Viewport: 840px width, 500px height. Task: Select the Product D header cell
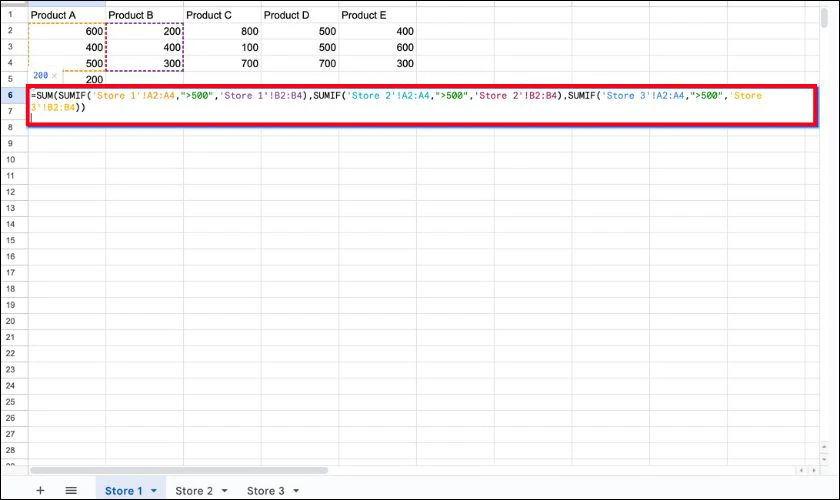pyautogui.click(x=300, y=15)
